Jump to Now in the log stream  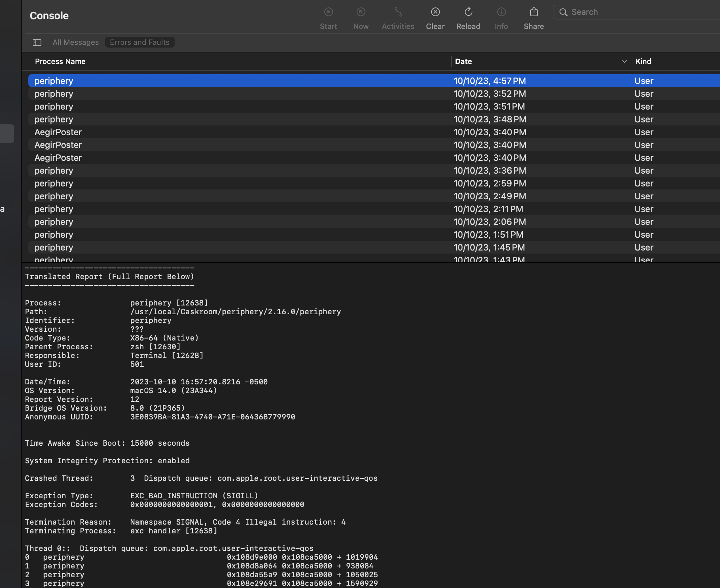click(361, 17)
